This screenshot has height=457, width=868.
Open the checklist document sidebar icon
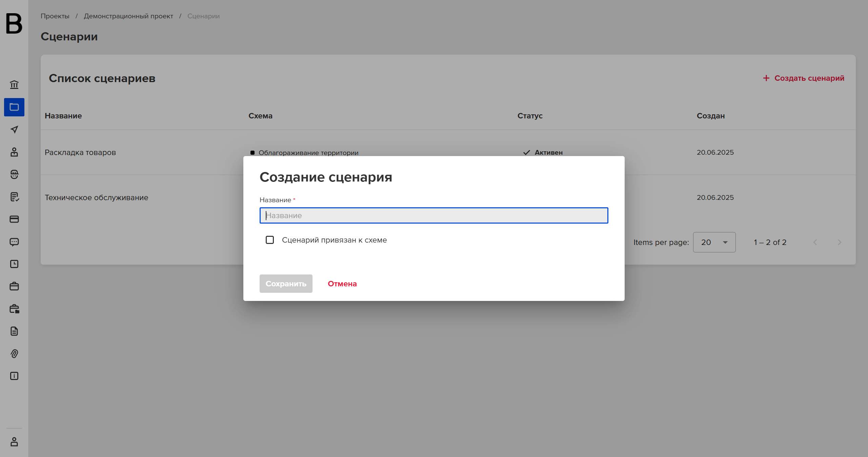click(14, 197)
